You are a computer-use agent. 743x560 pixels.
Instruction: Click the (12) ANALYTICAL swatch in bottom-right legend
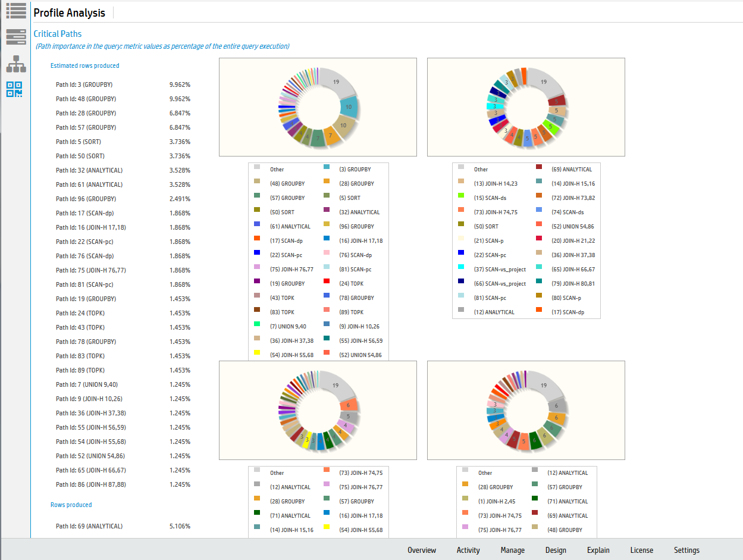(535, 473)
